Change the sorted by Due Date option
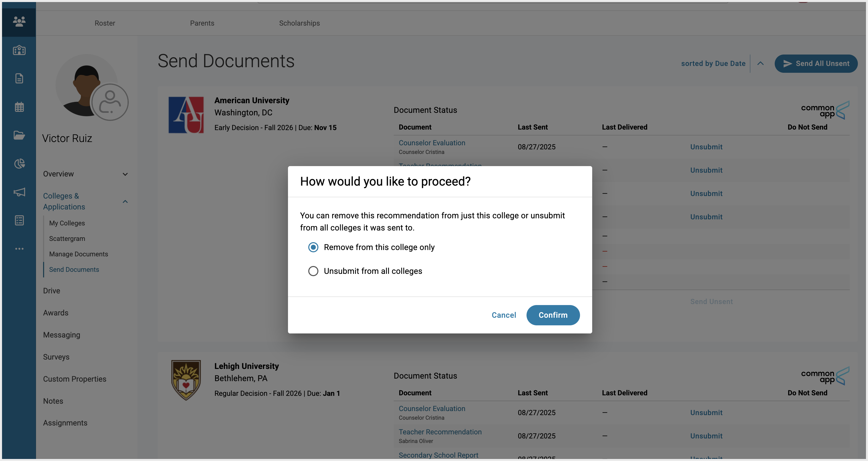Screen dimensions: 868x461 click(713, 64)
